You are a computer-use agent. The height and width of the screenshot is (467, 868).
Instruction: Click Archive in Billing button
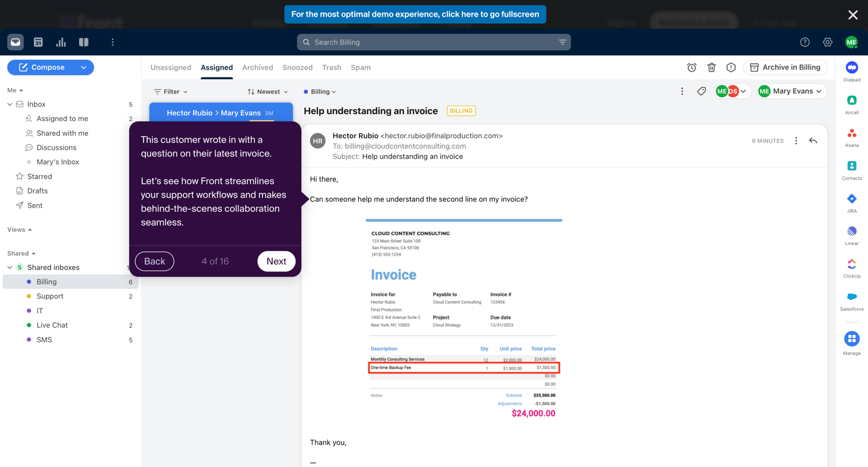[x=785, y=67]
